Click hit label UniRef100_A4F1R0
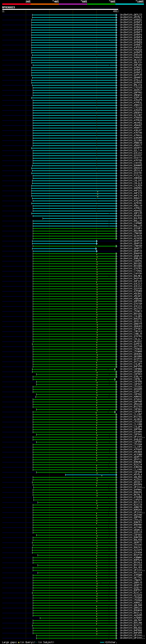Viewport: 146px width, 644px height. click(x=131, y=65)
